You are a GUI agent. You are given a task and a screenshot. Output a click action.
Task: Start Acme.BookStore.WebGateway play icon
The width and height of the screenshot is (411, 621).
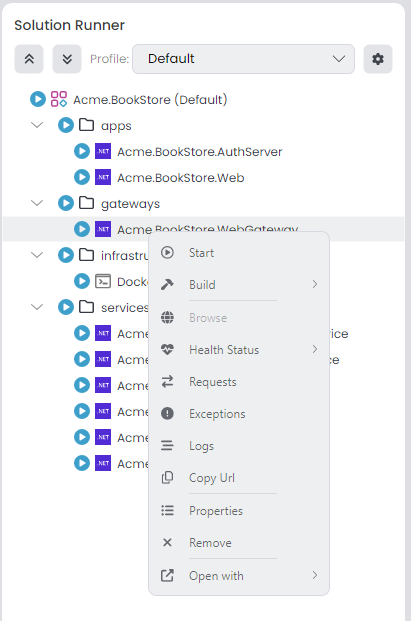pos(82,229)
